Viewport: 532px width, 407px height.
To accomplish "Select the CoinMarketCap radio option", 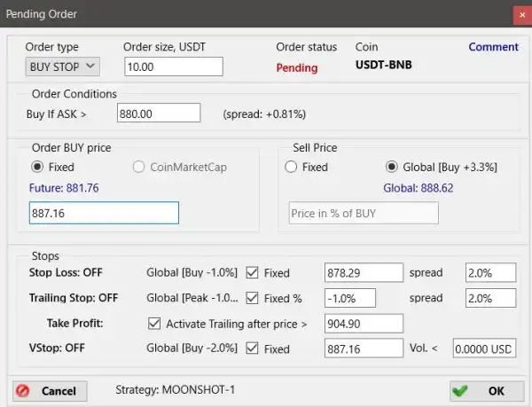I will [x=138, y=167].
